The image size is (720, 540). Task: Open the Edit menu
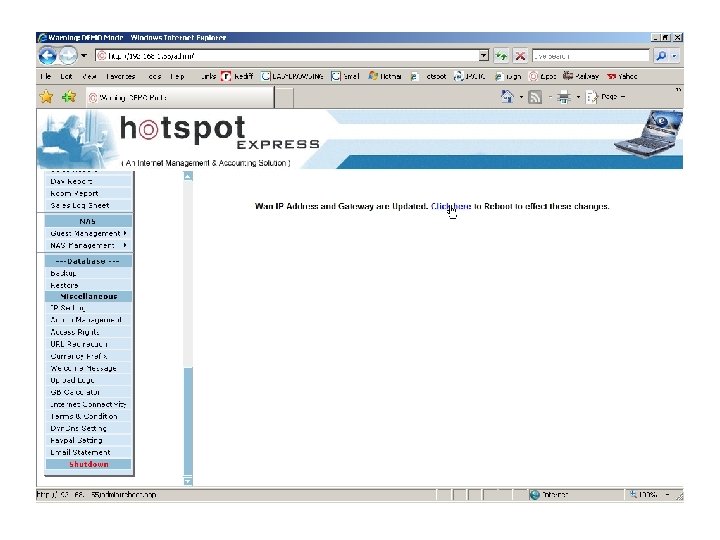pyautogui.click(x=66, y=76)
